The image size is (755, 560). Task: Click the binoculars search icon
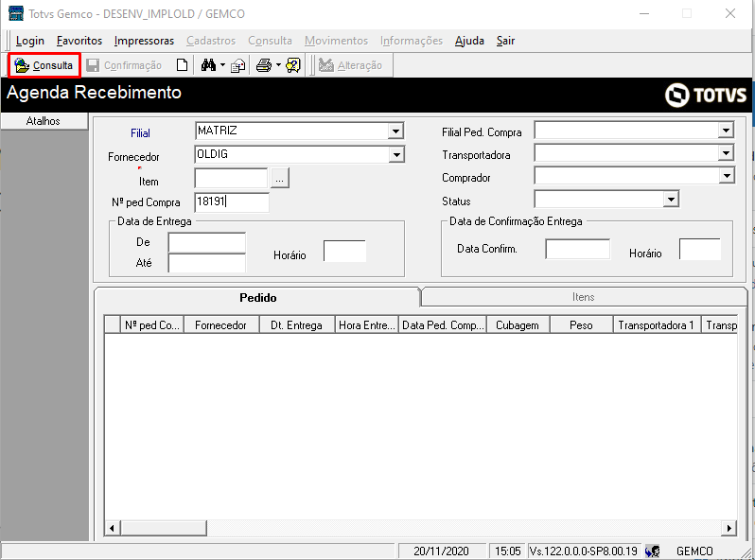coord(208,65)
